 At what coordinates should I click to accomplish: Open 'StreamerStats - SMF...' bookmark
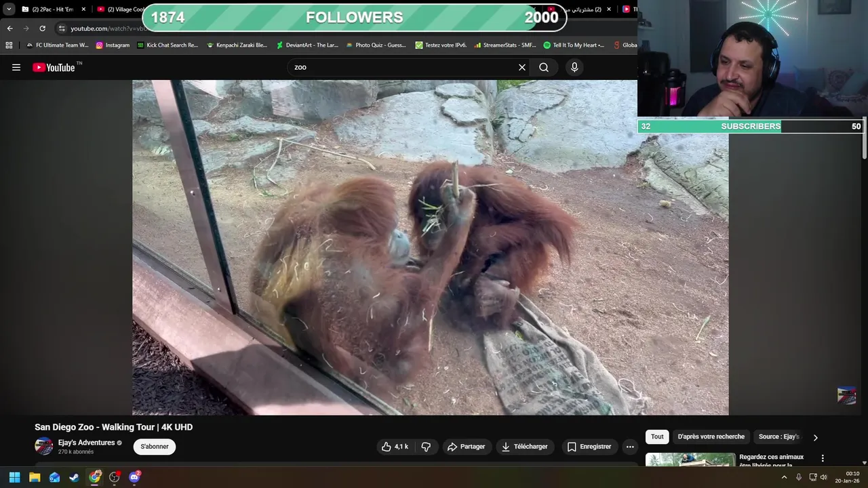(x=505, y=45)
